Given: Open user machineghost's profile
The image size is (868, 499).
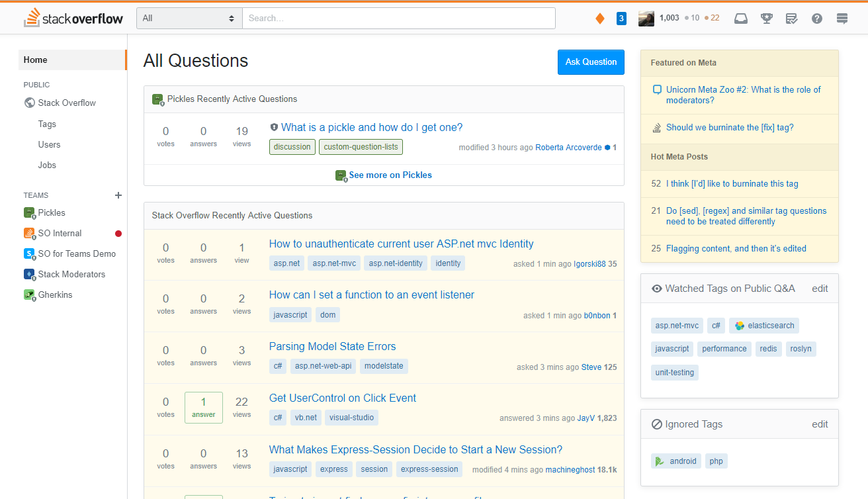Looking at the screenshot, I should pos(570,470).
